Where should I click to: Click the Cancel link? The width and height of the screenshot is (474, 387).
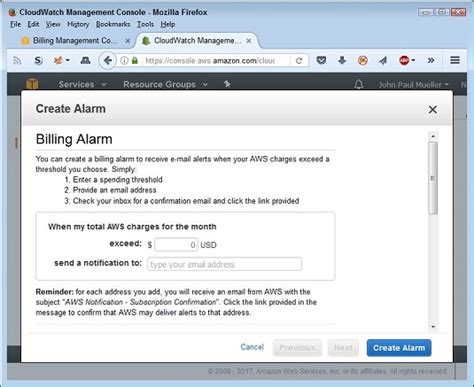252,347
